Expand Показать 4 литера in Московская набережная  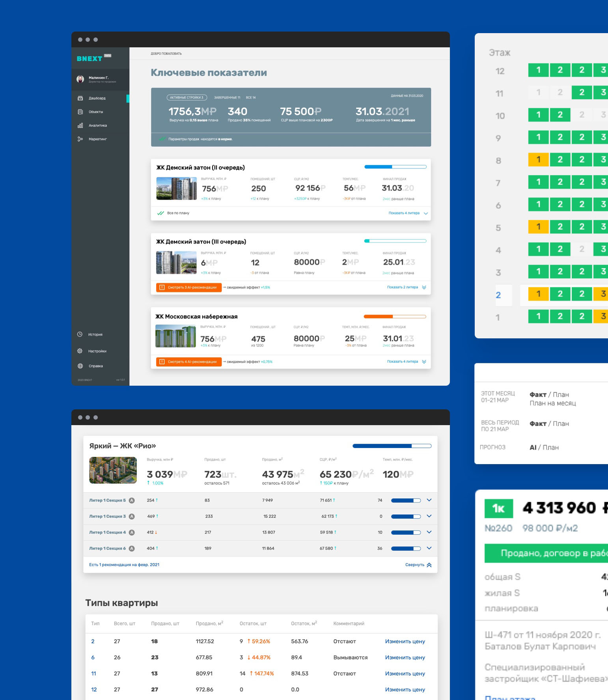(x=407, y=362)
